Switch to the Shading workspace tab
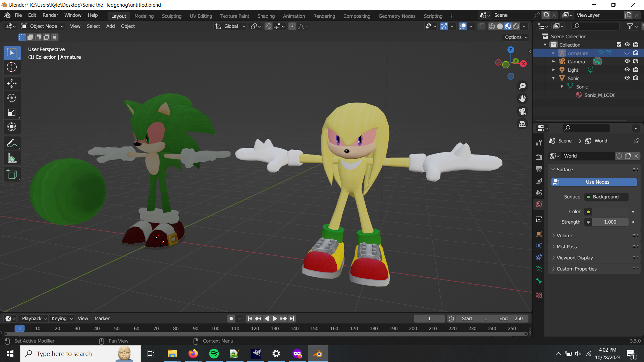Image resolution: width=644 pixels, height=362 pixels. coord(266,16)
